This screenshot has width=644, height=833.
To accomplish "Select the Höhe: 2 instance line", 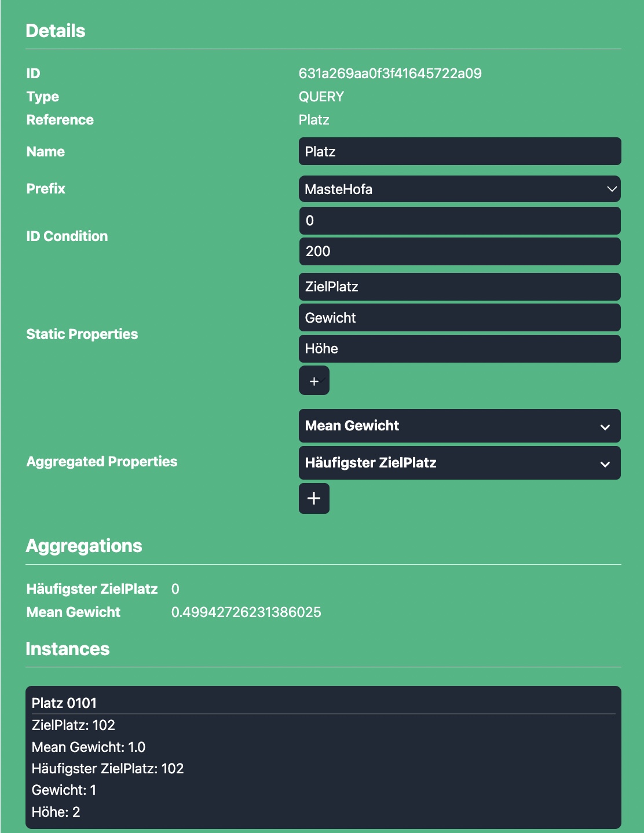I will coord(56,812).
